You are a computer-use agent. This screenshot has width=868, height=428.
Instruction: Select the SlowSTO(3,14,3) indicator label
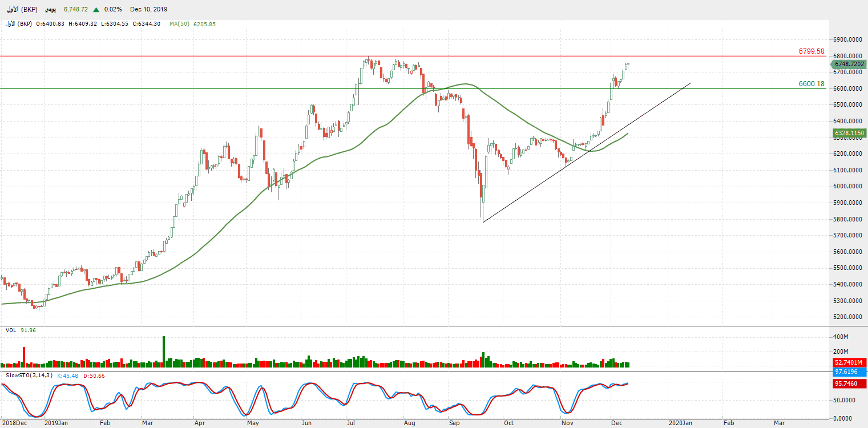[29, 375]
